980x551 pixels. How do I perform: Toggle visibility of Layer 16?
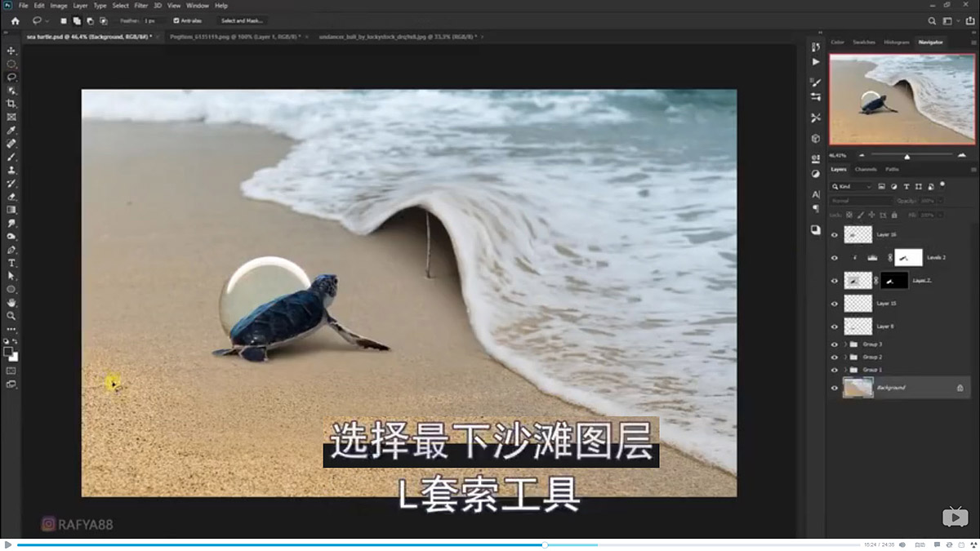click(835, 233)
